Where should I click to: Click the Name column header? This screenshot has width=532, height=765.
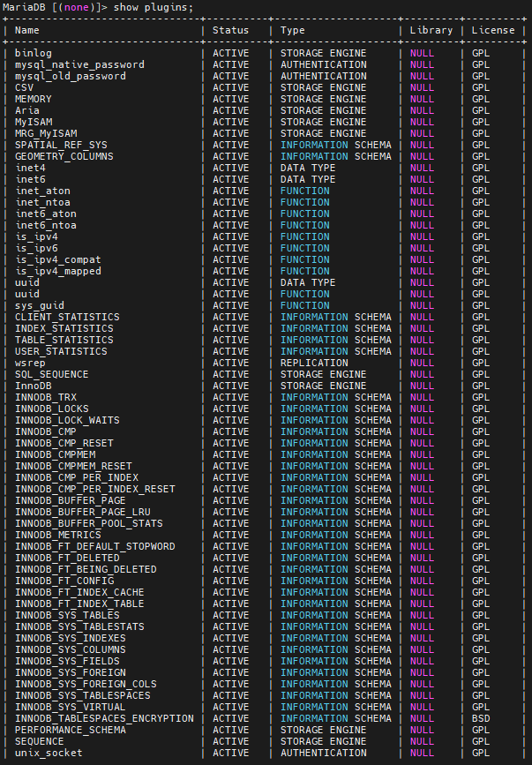26,30
